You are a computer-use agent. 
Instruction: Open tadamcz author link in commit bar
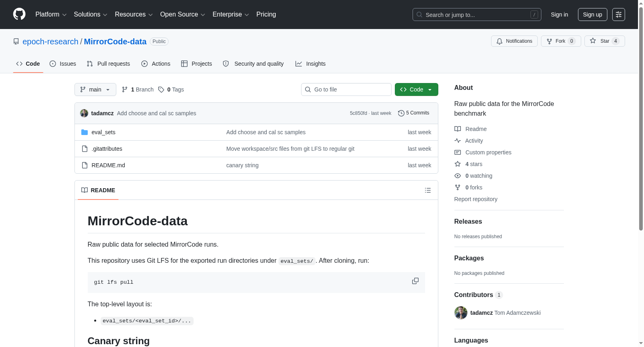click(x=102, y=113)
